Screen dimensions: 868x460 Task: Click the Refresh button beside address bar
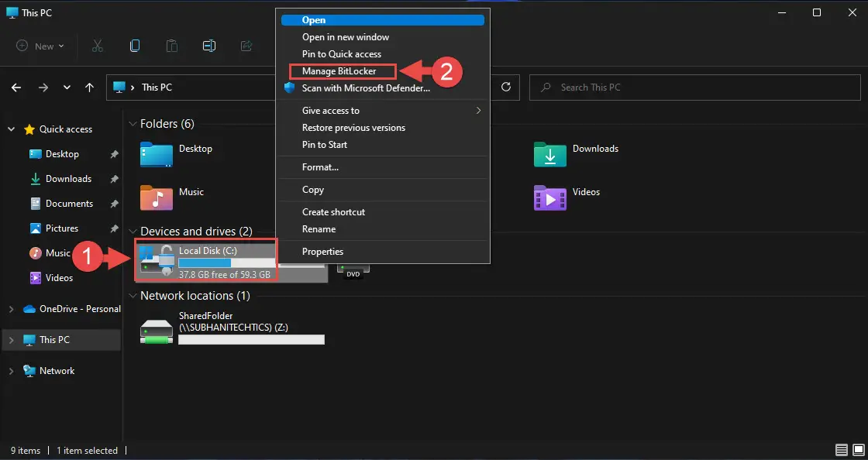506,88
